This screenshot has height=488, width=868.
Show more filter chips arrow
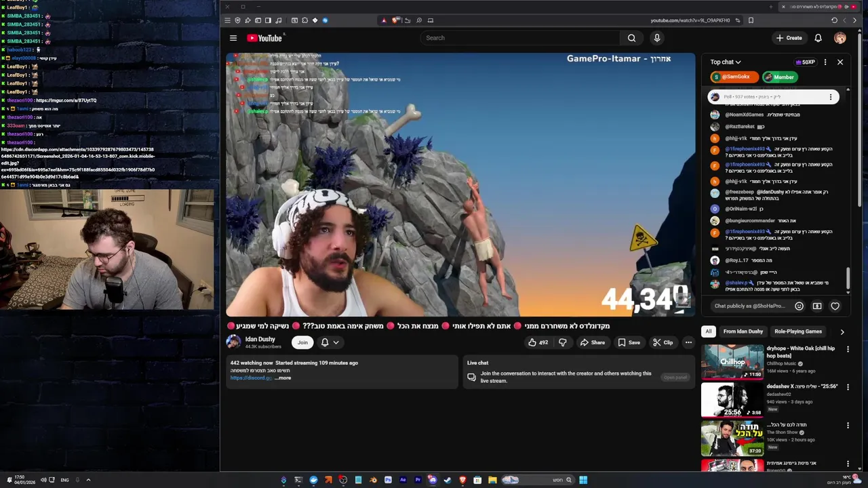(842, 332)
